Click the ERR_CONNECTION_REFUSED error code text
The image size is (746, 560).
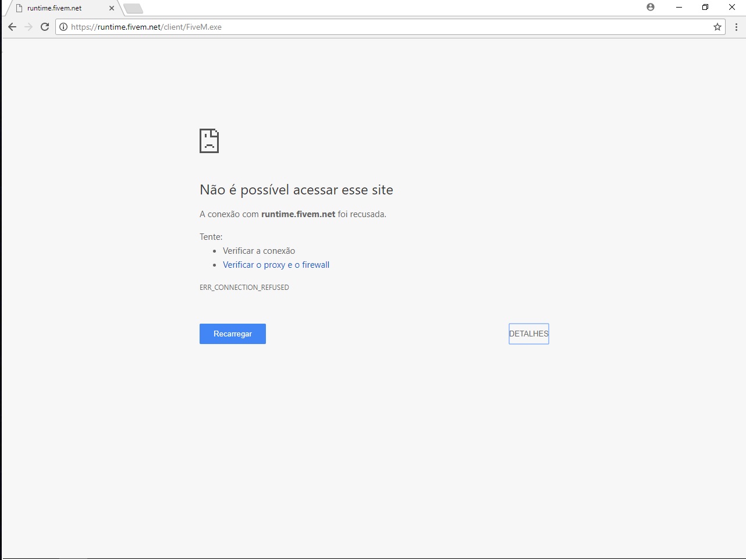(244, 288)
